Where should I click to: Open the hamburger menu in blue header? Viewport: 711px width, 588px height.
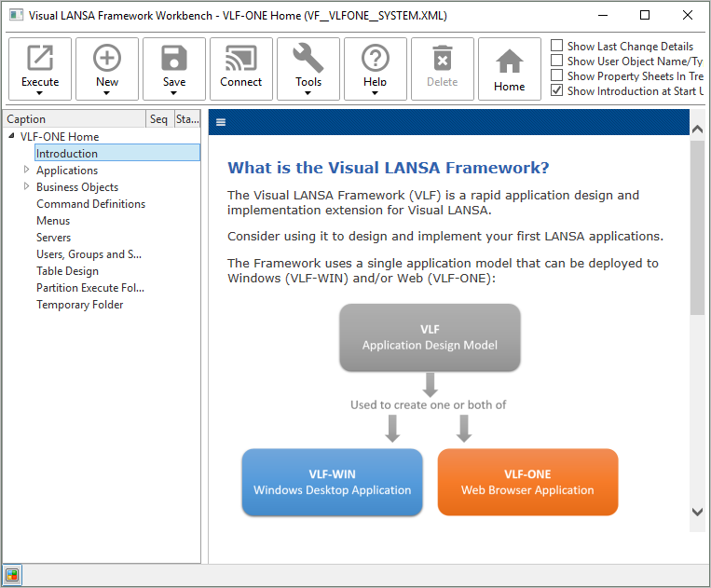[x=221, y=122]
